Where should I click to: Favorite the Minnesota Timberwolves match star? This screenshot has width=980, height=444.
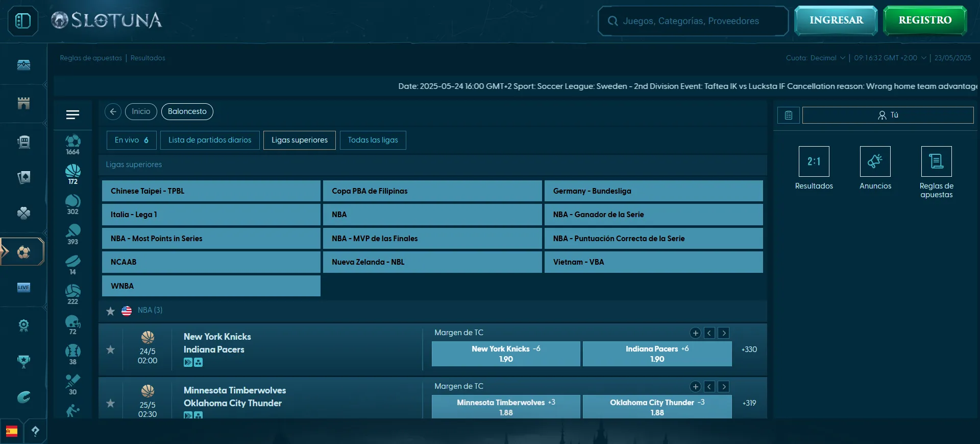[110, 403]
